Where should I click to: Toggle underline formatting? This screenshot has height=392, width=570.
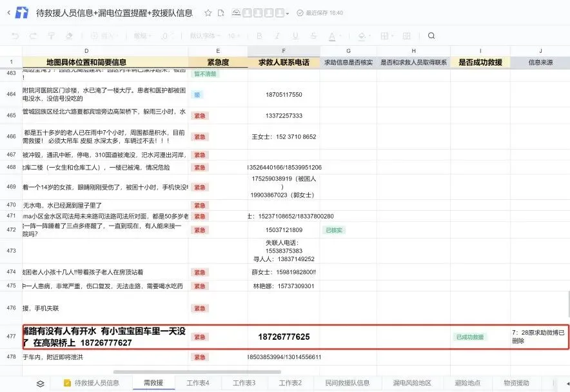click(x=295, y=35)
